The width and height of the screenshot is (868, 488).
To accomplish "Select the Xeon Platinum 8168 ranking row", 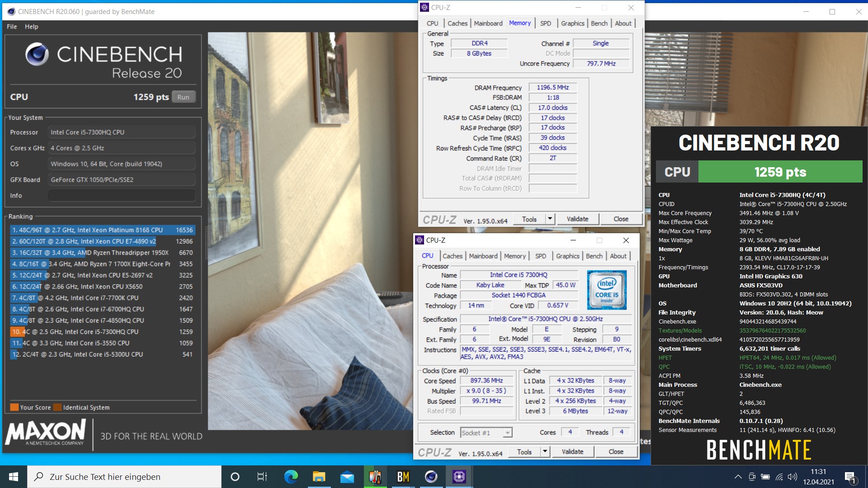I will (103, 230).
